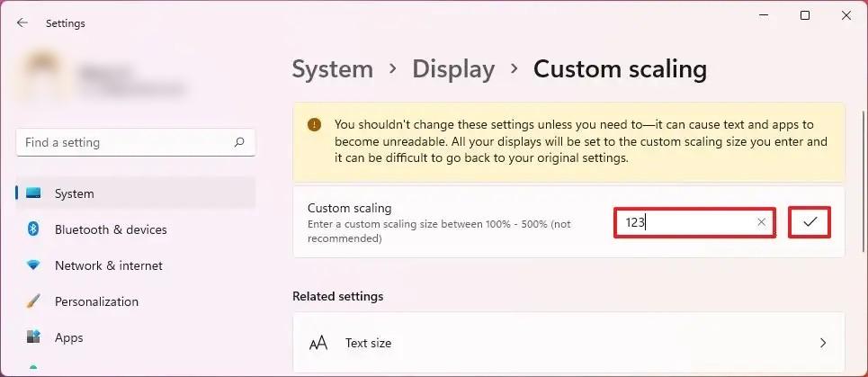
Task: Open Network & internet settings
Action: pos(108,265)
